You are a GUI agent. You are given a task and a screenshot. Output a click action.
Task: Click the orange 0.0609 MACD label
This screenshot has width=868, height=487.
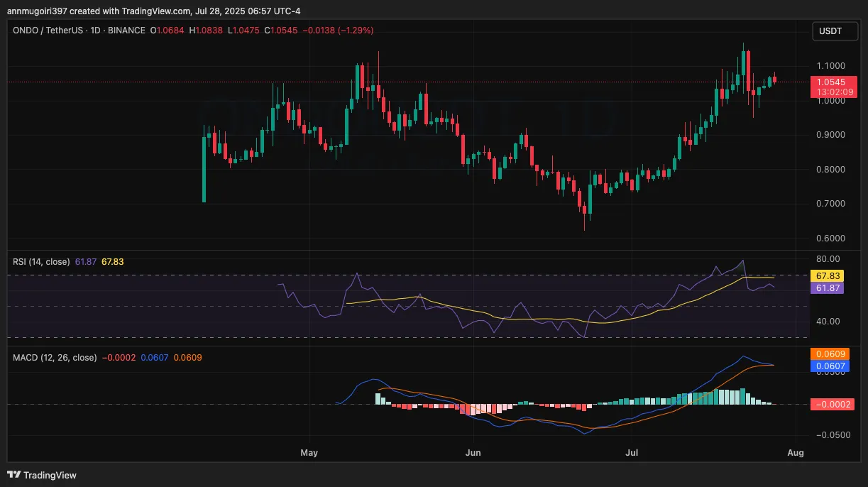coord(831,353)
